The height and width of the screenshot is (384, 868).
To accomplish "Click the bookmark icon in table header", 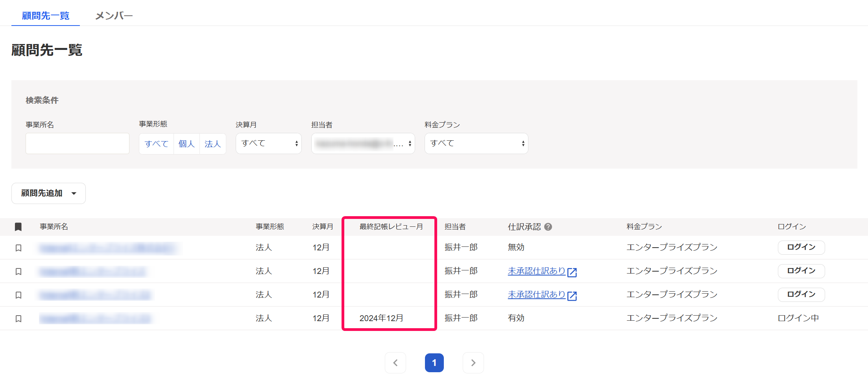I will (x=18, y=227).
